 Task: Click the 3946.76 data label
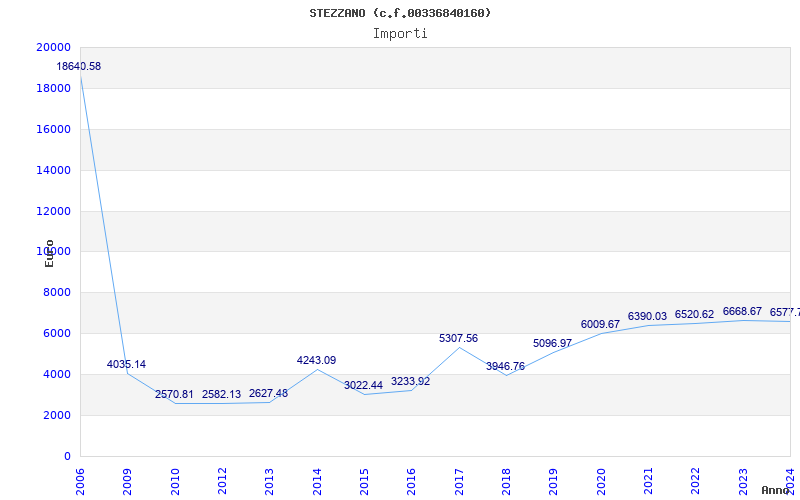505,366
